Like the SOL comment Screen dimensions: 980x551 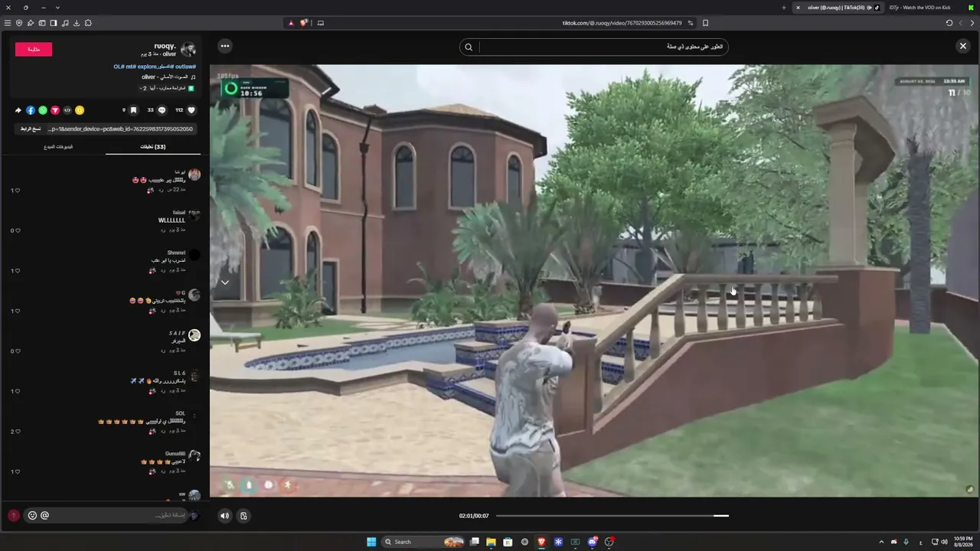18,432
